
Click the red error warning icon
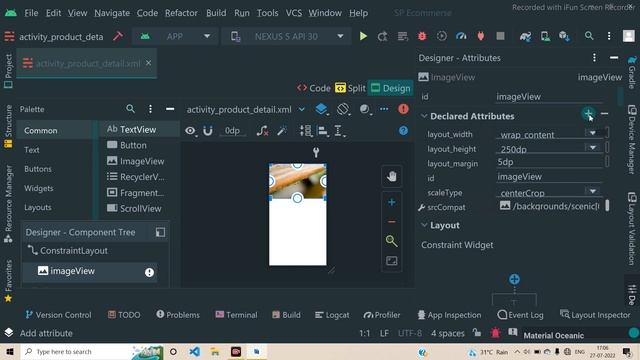[403, 109]
